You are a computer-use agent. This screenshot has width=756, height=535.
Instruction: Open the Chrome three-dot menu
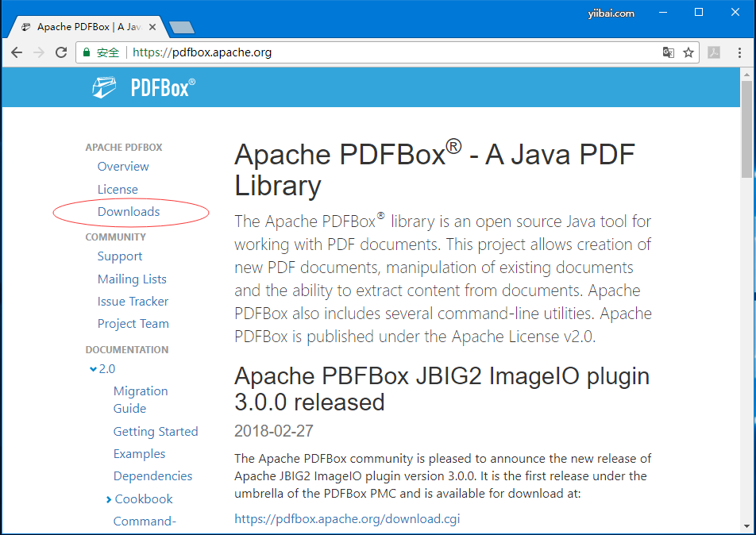pyautogui.click(x=739, y=52)
